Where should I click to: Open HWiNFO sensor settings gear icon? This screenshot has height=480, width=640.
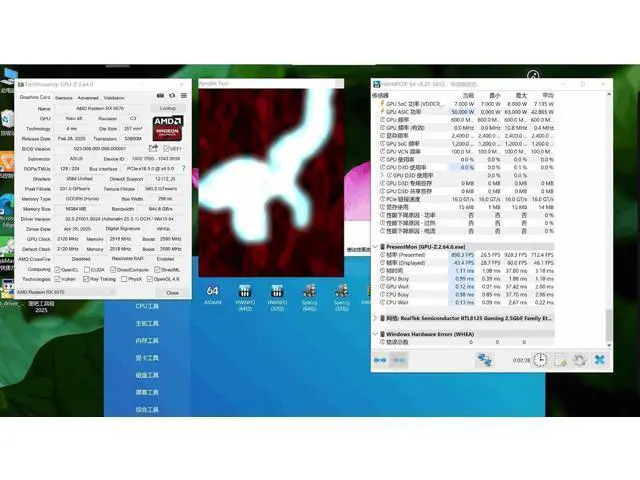[580, 360]
